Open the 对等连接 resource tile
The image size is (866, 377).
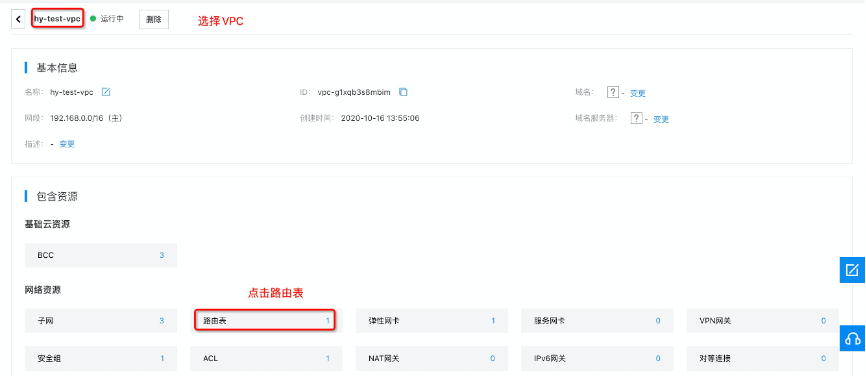point(763,358)
